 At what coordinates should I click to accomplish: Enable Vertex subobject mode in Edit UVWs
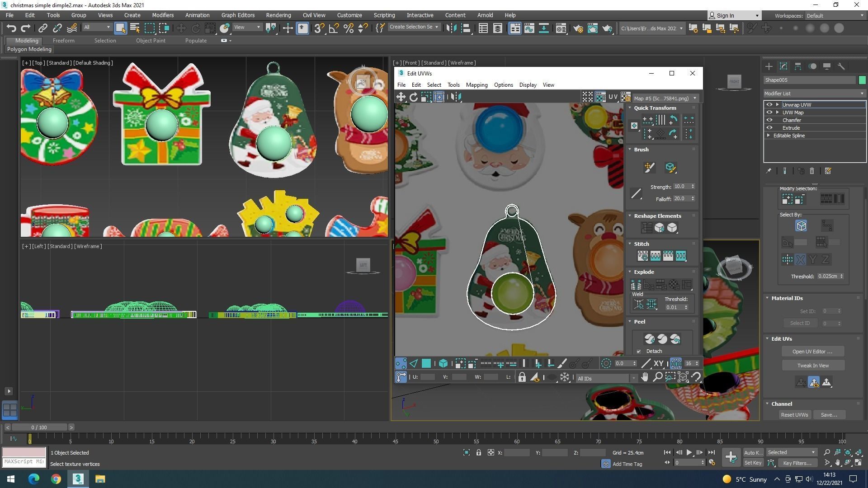pyautogui.click(x=401, y=363)
